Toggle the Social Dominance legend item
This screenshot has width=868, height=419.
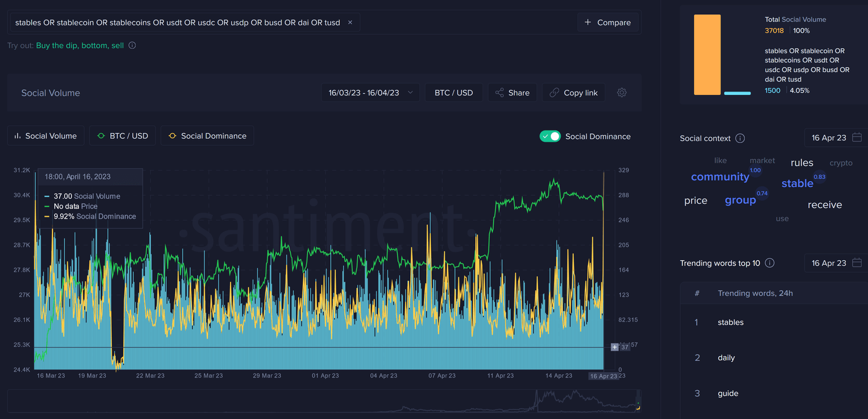tap(207, 136)
